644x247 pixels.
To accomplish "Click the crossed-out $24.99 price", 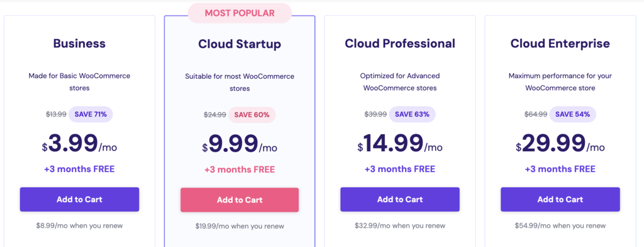I will (215, 115).
